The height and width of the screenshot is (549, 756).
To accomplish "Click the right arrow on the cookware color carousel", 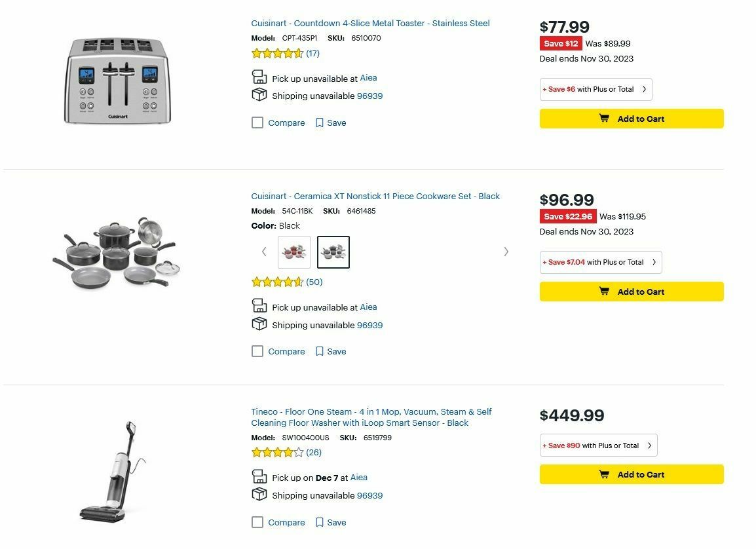I will (x=506, y=252).
